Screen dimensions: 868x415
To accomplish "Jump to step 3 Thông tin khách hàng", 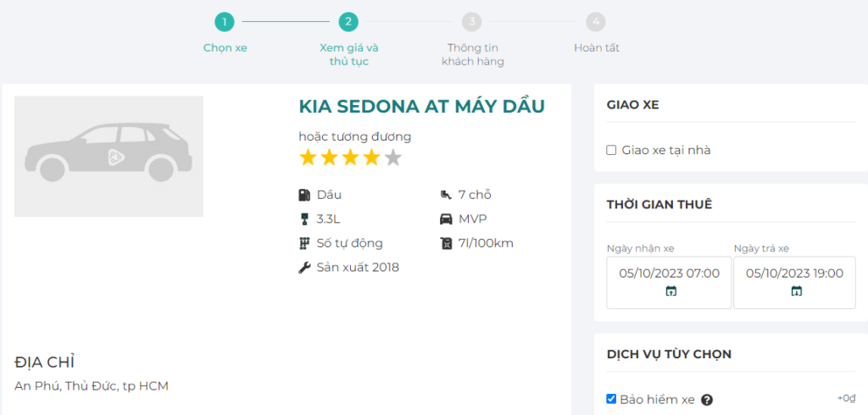I will tap(472, 22).
